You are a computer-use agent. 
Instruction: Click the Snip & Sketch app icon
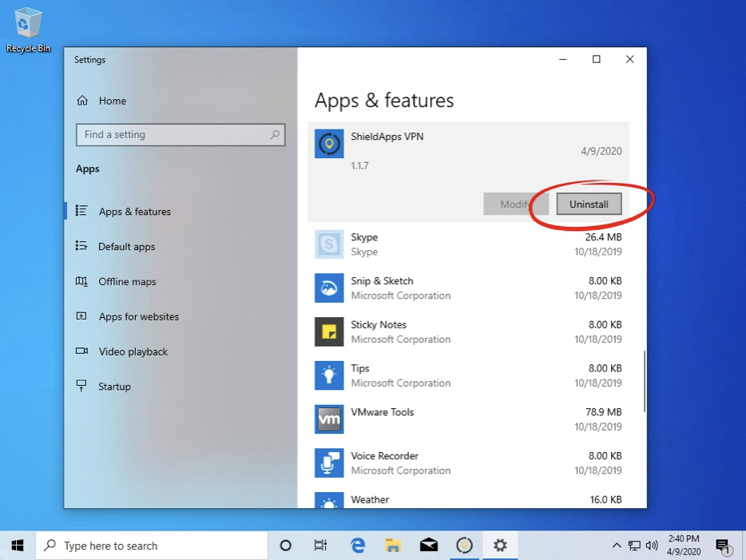click(329, 288)
